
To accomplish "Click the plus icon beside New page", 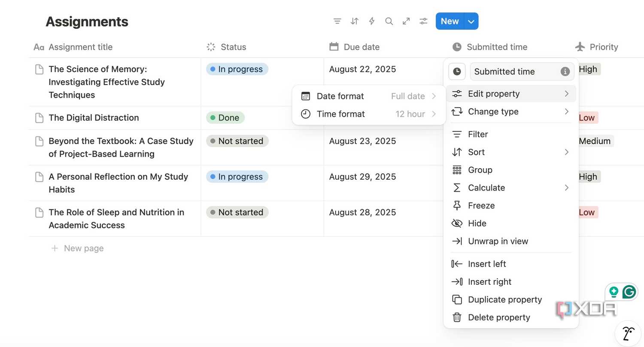I will [55, 248].
